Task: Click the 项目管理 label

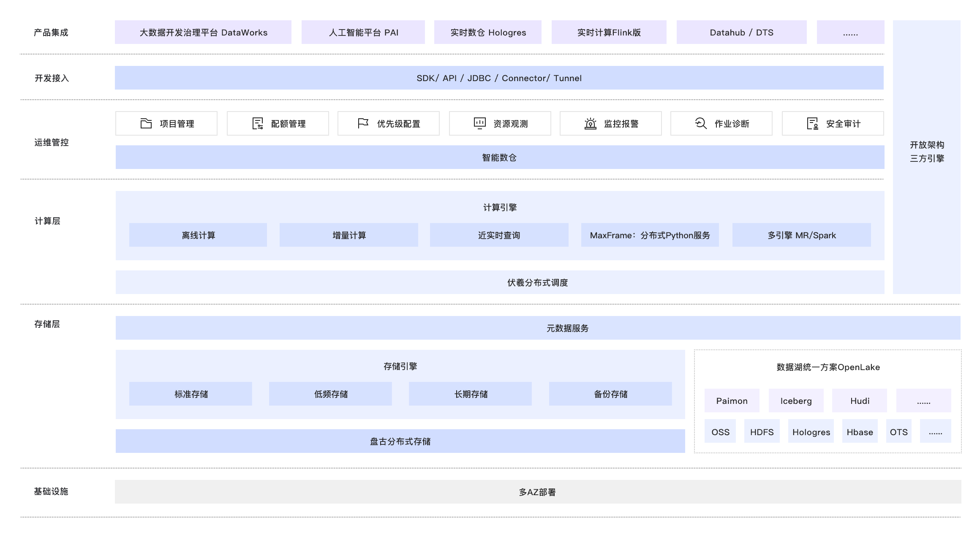Action: tap(177, 124)
